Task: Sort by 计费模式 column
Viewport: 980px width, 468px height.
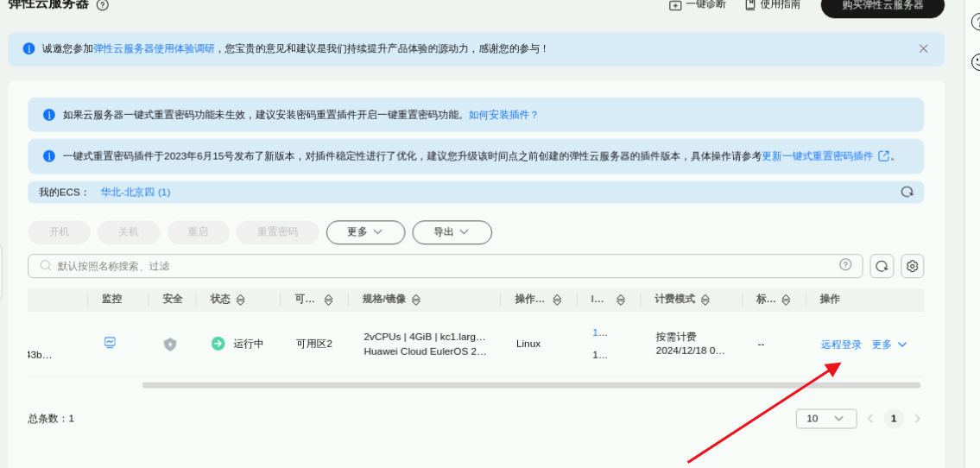Action: click(x=705, y=300)
